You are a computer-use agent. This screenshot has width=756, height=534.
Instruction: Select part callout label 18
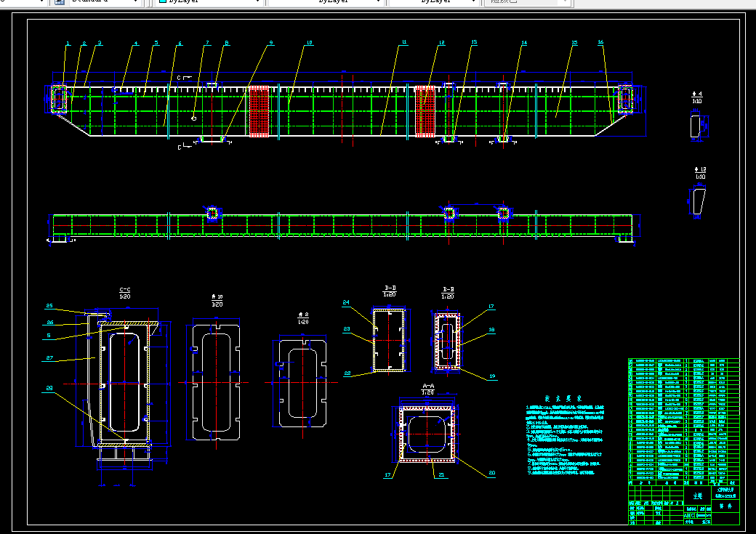(x=491, y=330)
